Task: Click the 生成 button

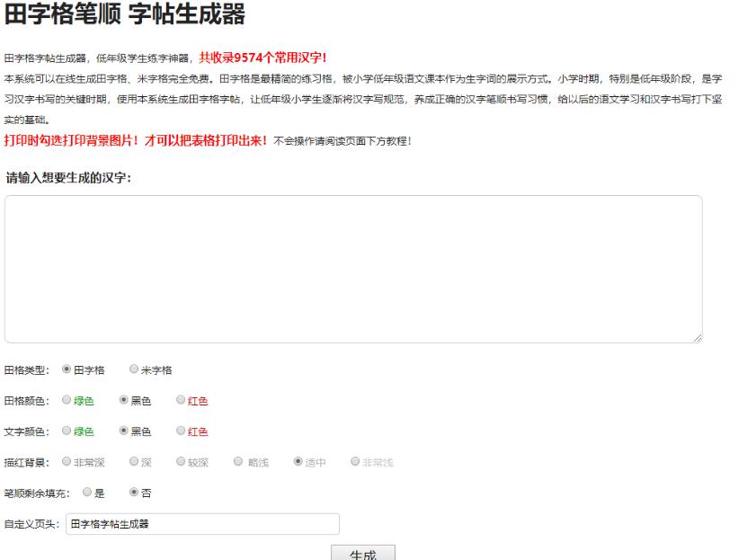Action: tap(362, 553)
